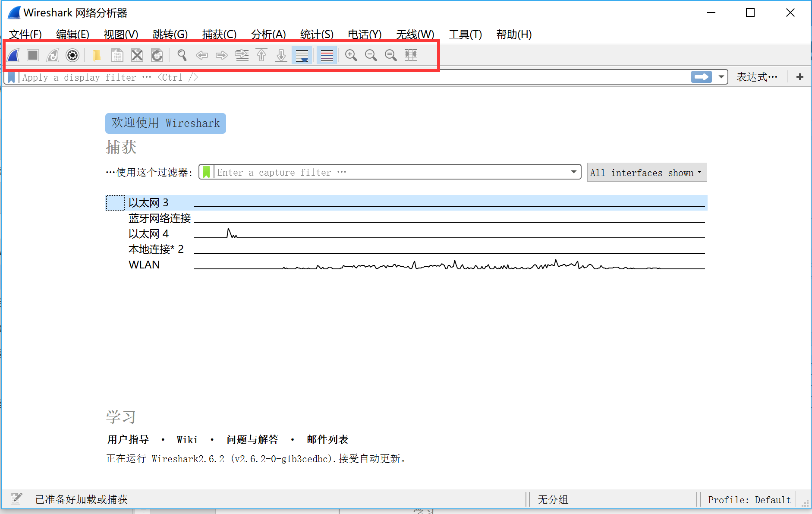This screenshot has width=812, height=514.
Task: Select the 蓝牙网络连接 interface
Action: click(406, 218)
